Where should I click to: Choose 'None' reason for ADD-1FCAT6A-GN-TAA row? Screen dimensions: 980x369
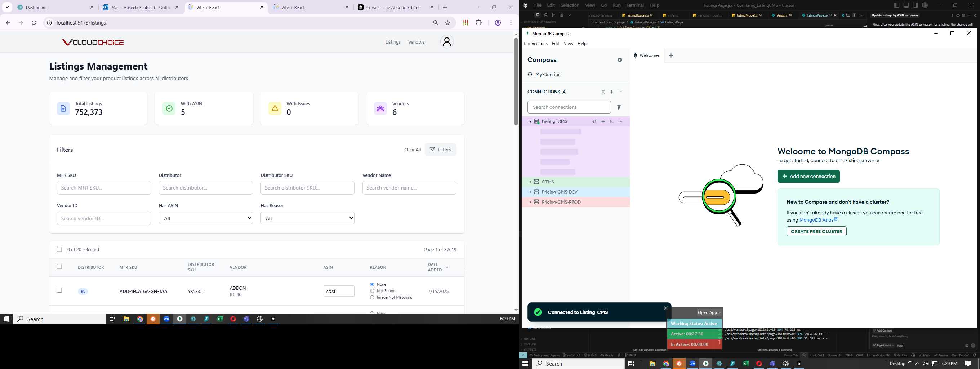372,285
